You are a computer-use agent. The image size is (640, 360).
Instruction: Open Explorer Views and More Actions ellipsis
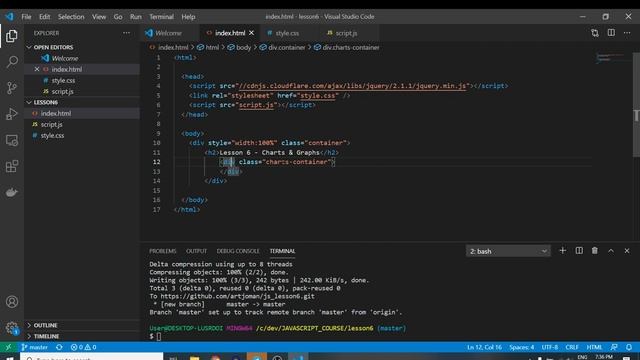coord(127,33)
